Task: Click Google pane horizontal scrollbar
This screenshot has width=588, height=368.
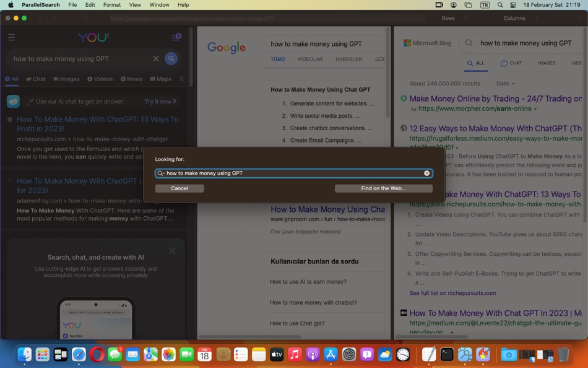Action: pyautogui.click(x=249, y=337)
